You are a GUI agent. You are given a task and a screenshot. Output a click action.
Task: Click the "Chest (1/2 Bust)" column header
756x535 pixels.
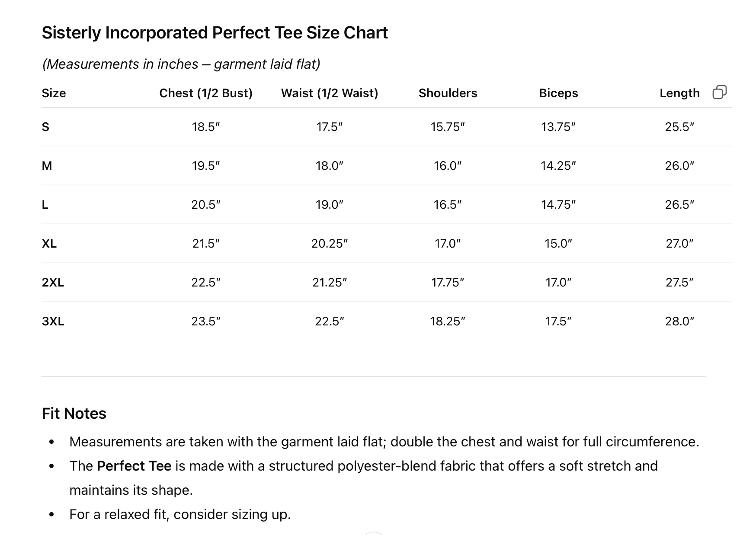[x=206, y=93]
